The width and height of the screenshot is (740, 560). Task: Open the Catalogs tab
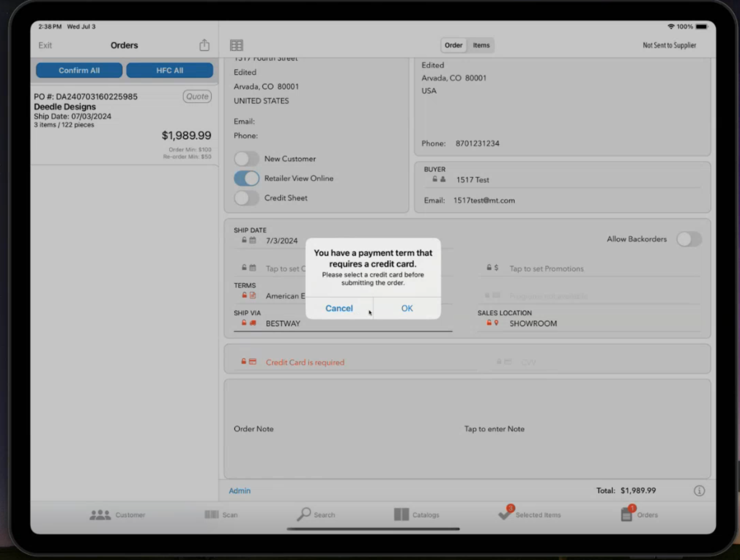(x=417, y=514)
